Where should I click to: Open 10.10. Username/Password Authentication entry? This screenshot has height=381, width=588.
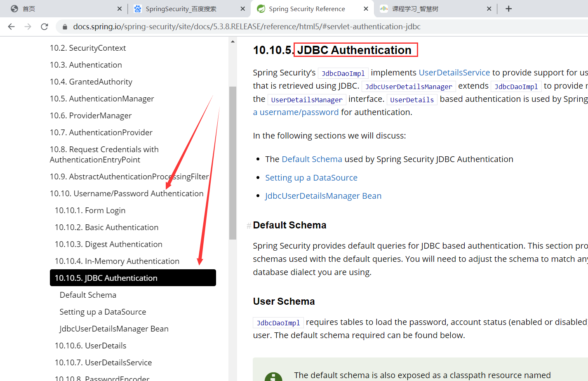tap(127, 193)
